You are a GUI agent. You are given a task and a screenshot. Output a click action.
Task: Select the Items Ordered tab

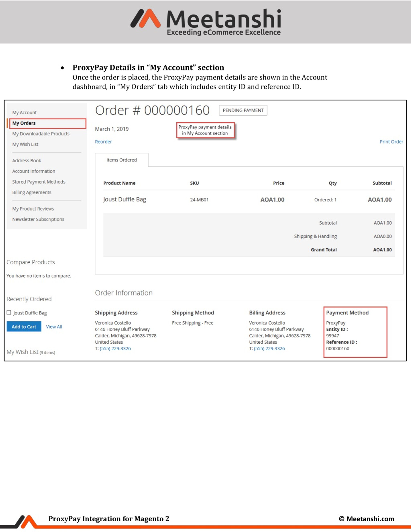(x=122, y=160)
